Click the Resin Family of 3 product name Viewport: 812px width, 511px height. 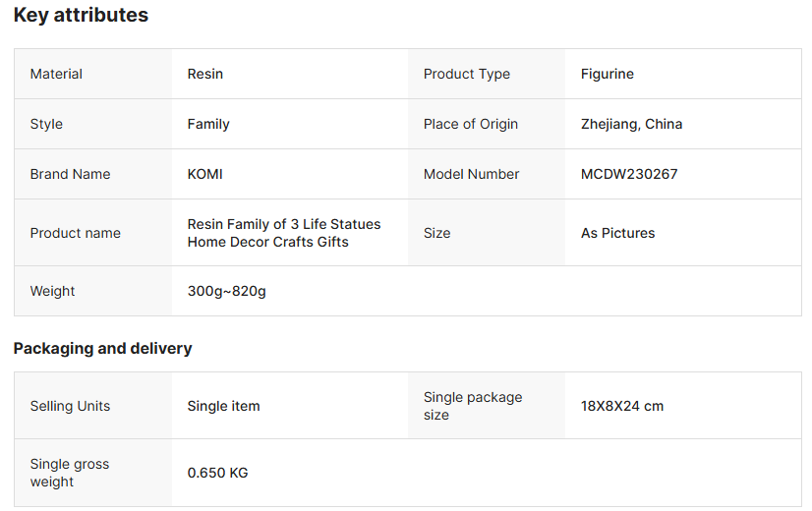[283, 233]
